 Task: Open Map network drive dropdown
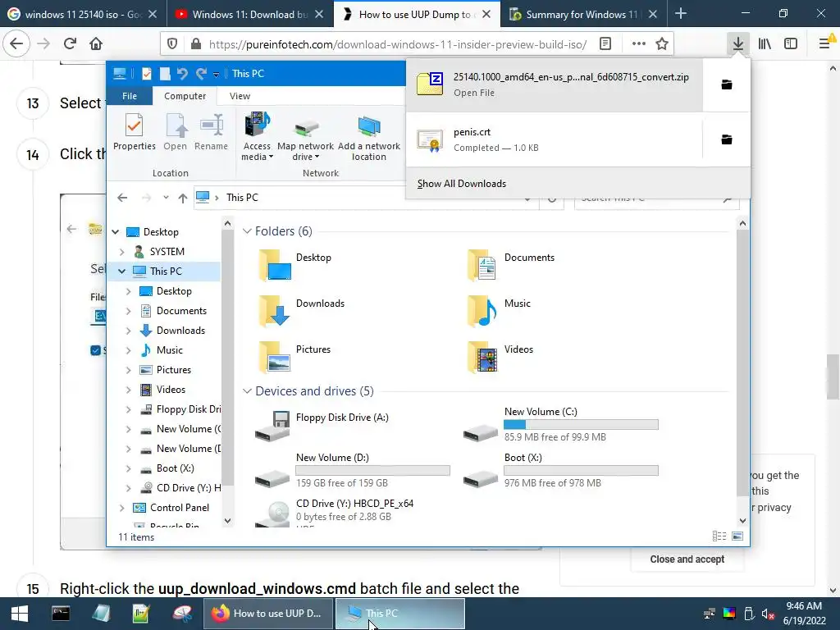(x=305, y=137)
